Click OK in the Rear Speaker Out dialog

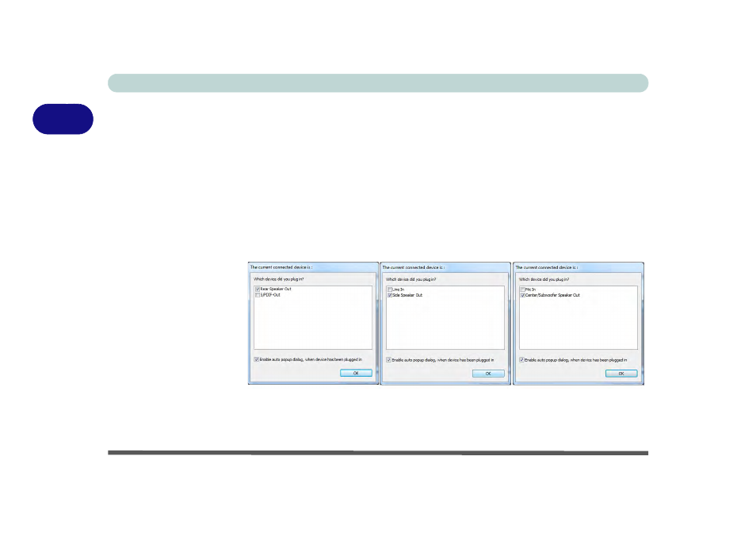(356, 373)
